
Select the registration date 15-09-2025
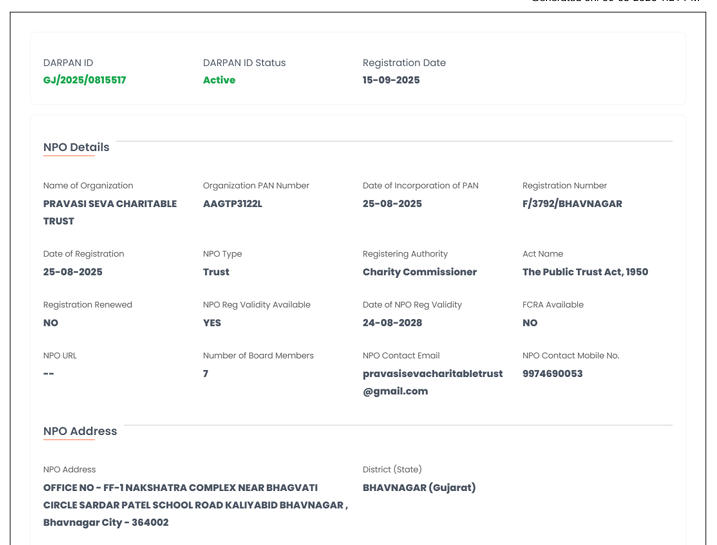pos(391,80)
